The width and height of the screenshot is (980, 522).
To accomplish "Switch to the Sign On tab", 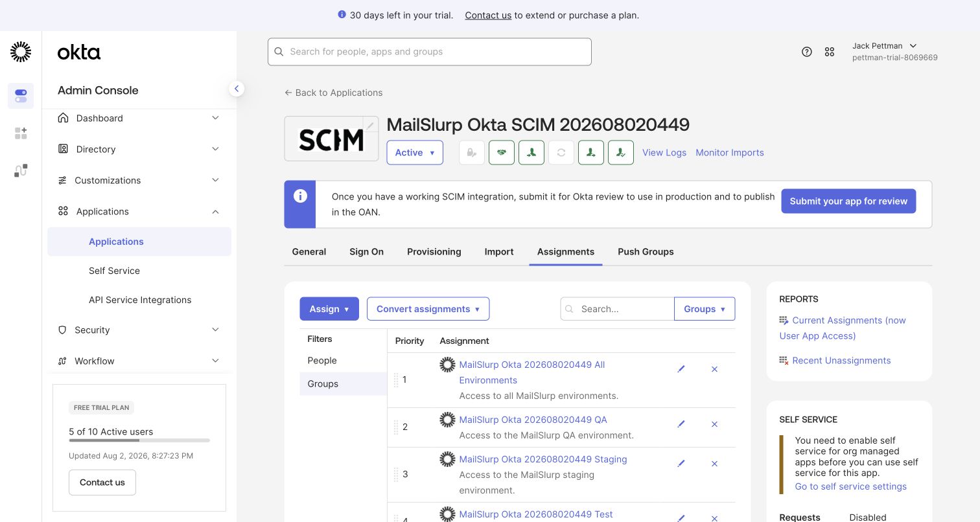I will (x=366, y=251).
